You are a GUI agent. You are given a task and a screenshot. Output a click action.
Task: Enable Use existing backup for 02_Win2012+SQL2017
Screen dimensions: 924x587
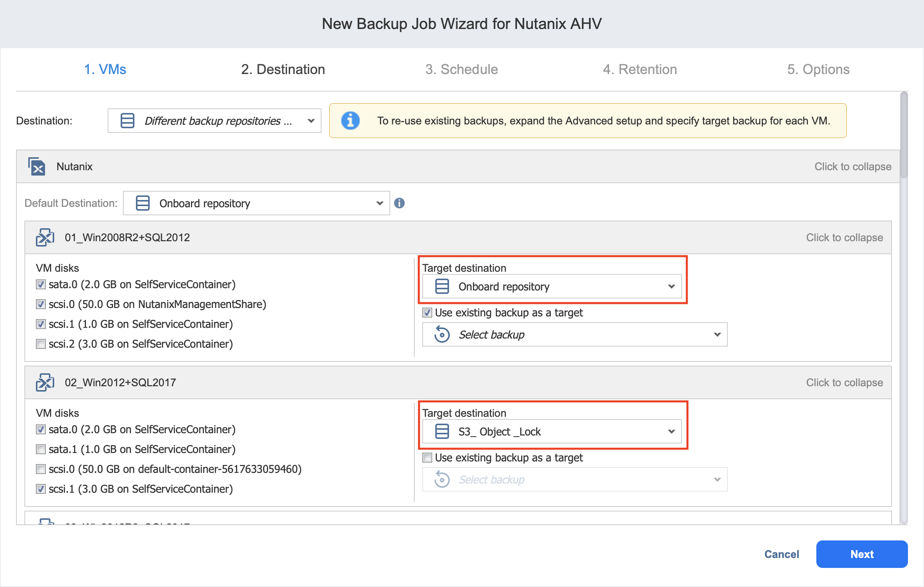[x=427, y=457]
